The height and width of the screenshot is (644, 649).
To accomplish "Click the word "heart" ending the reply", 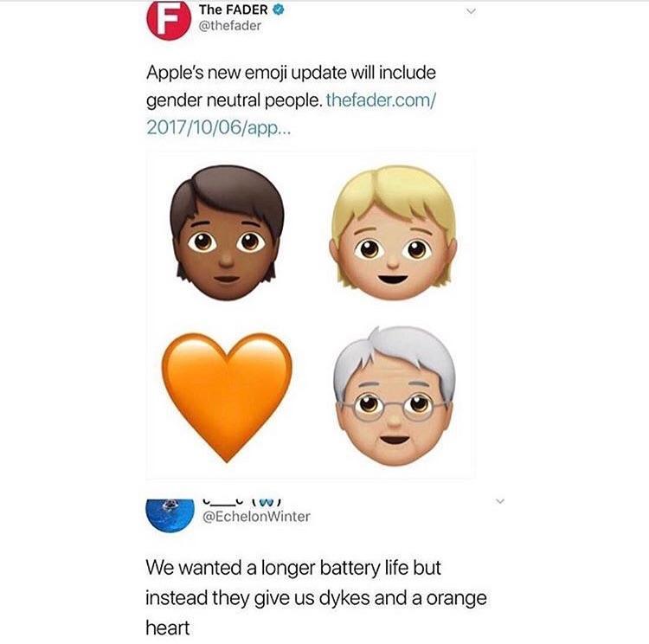I will (168, 628).
